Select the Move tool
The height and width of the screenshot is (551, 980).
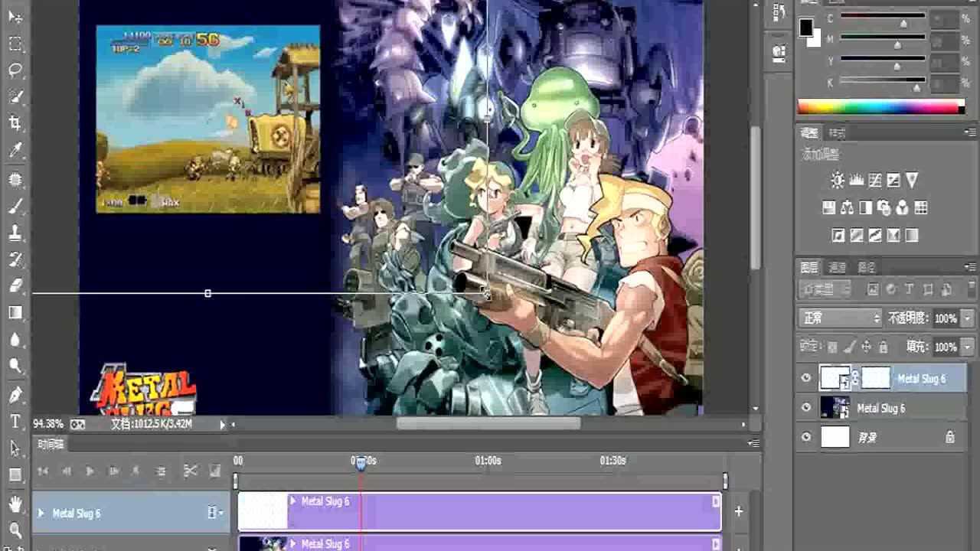click(15, 17)
